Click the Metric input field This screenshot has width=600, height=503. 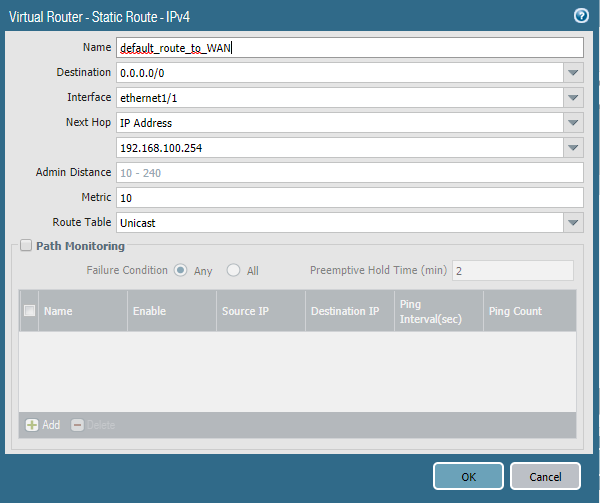click(x=350, y=197)
